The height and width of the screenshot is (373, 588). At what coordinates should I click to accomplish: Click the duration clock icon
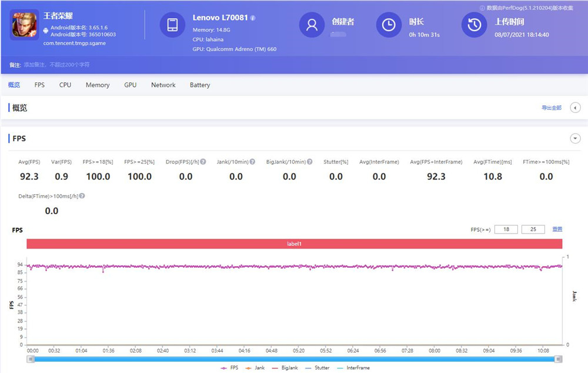coord(389,25)
